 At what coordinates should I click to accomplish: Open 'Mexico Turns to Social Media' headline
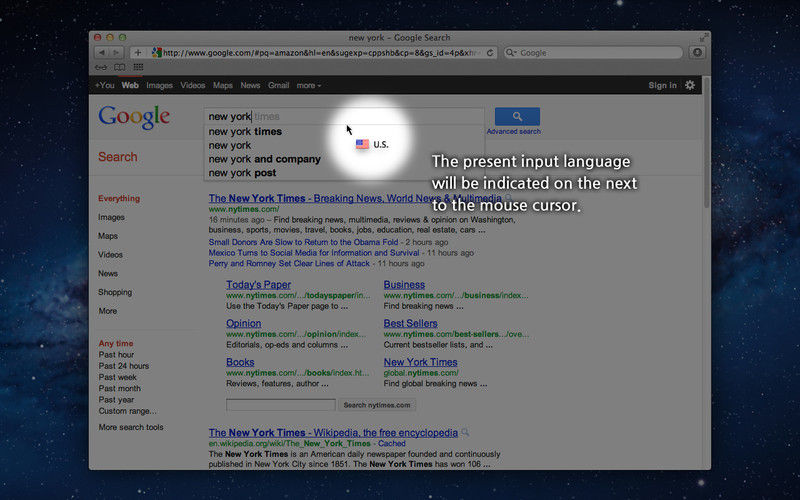(x=314, y=253)
